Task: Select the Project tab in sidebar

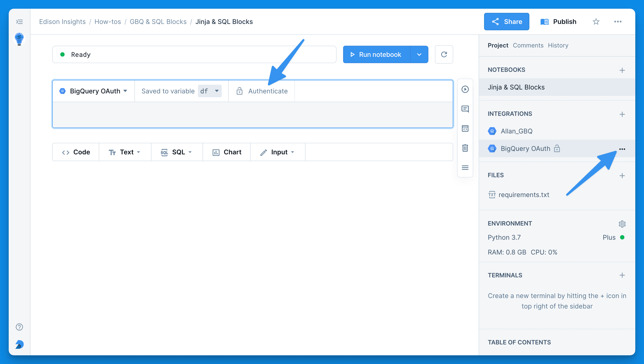Action: (x=498, y=45)
